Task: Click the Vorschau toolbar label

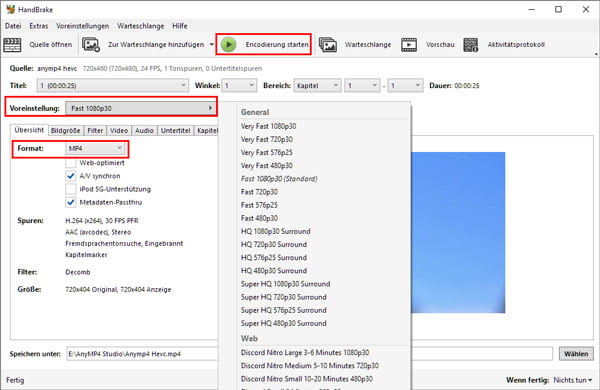Action: click(440, 44)
